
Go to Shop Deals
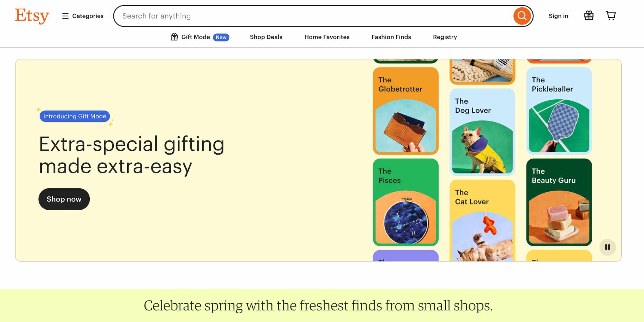266,37
